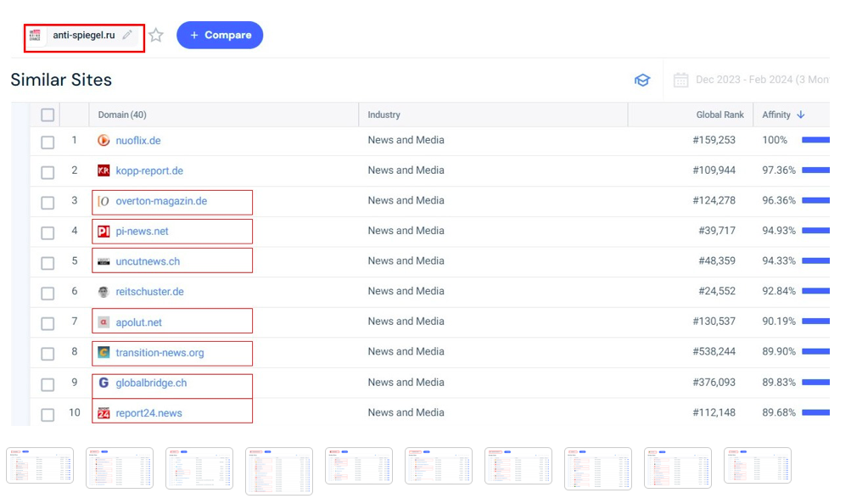The image size is (851, 504).
Task: Click the #24,552 global rank value
Action: click(x=717, y=291)
